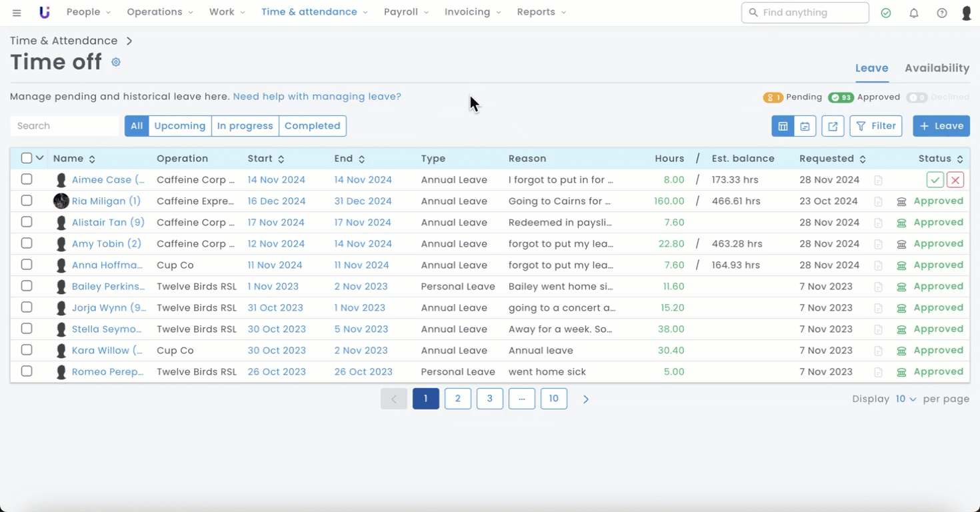Click the blue + Leave button

point(941,126)
